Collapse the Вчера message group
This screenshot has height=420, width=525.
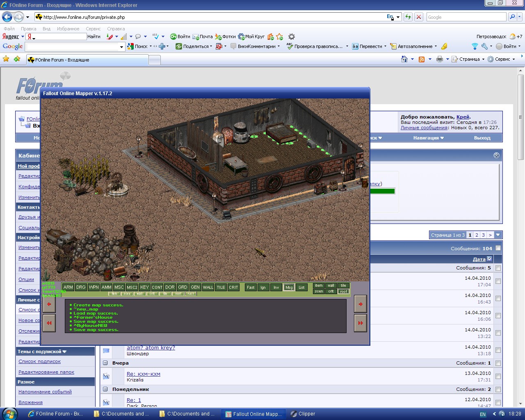point(105,363)
